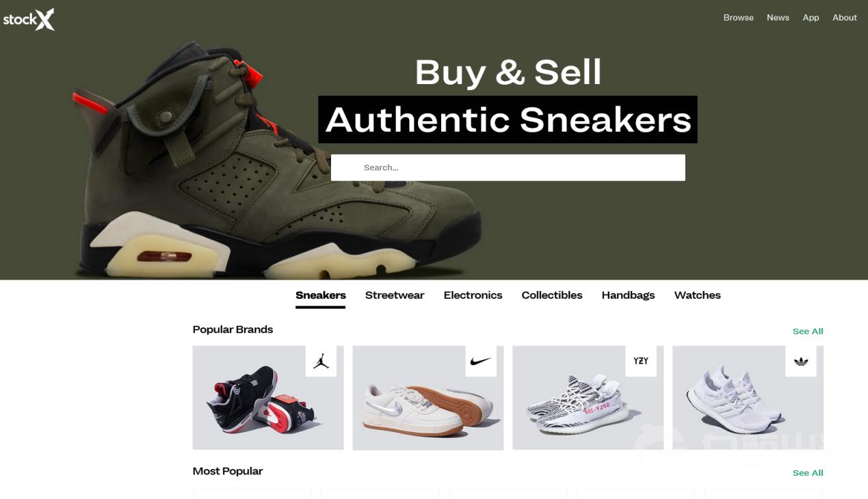Switch to the Collectibles tab
The image size is (868, 499).
[552, 295]
